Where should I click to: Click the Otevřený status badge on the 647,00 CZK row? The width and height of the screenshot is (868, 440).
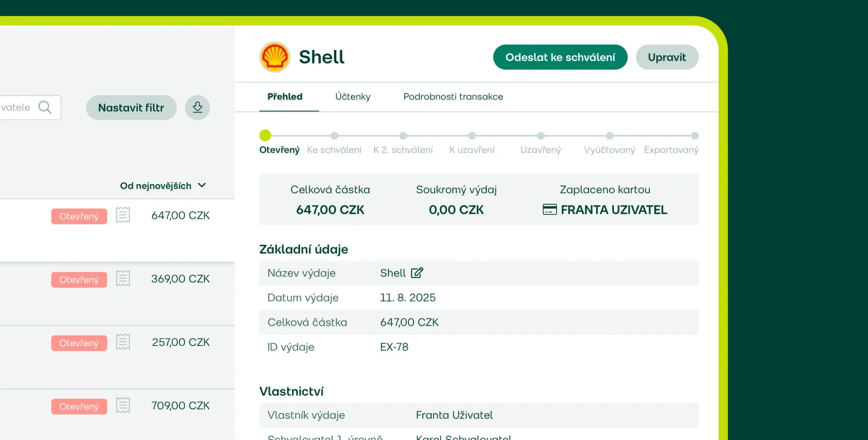click(78, 216)
